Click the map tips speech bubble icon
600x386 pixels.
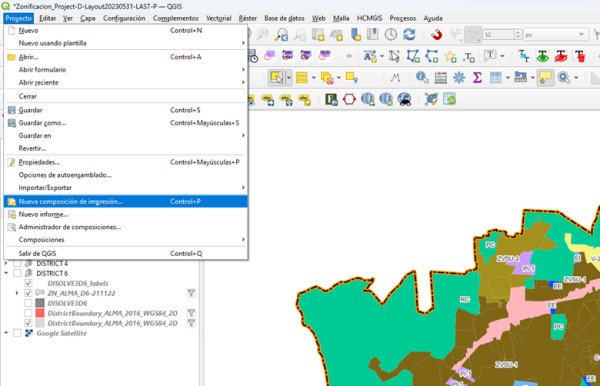(545, 78)
